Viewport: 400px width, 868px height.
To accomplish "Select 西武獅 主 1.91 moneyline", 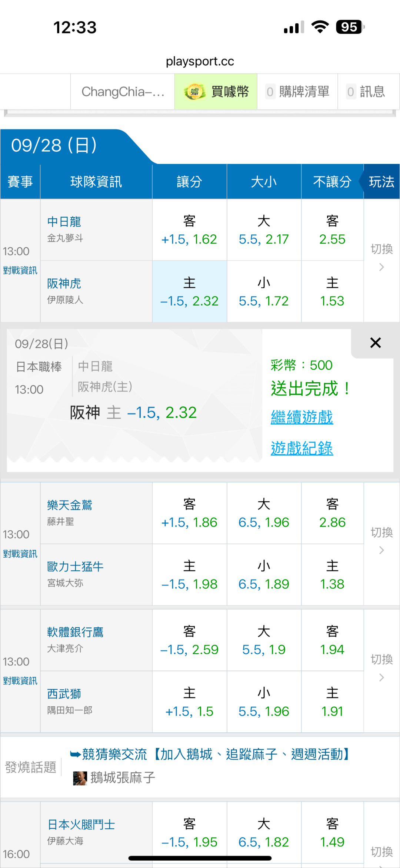I will (x=332, y=702).
